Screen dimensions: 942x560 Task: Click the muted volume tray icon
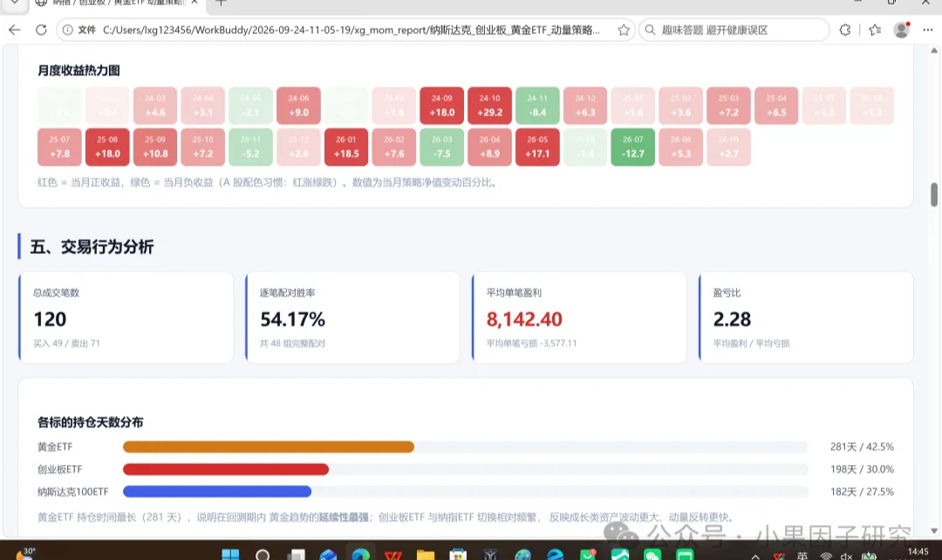pyautogui.click(x=846, y=557)
